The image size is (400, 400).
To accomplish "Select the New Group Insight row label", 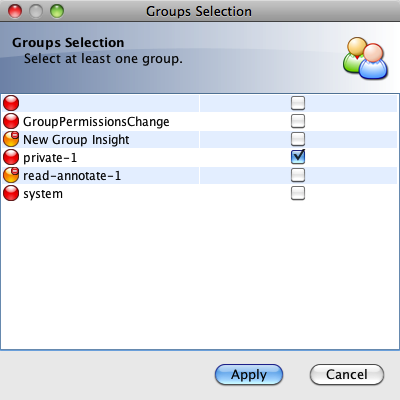I will click(76, 140).
